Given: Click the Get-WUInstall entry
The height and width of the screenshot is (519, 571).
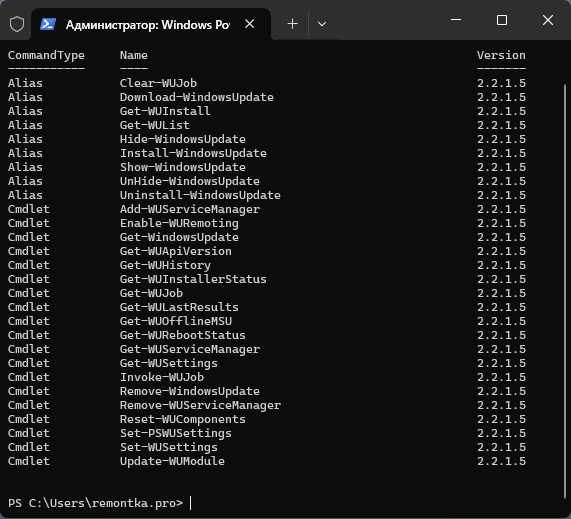Looking at the screenshot, I should (165, 111).
